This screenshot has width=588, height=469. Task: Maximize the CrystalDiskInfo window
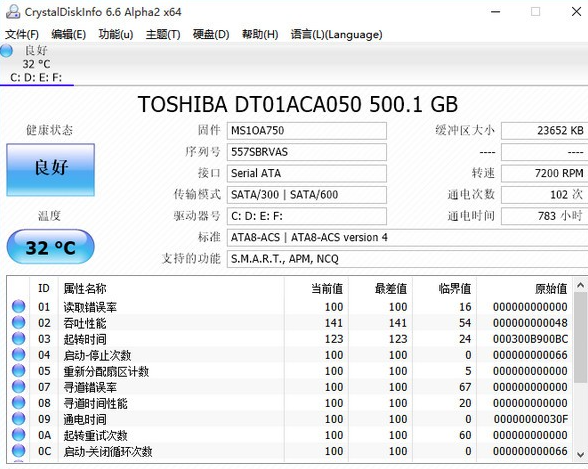[x=536, y=12]
